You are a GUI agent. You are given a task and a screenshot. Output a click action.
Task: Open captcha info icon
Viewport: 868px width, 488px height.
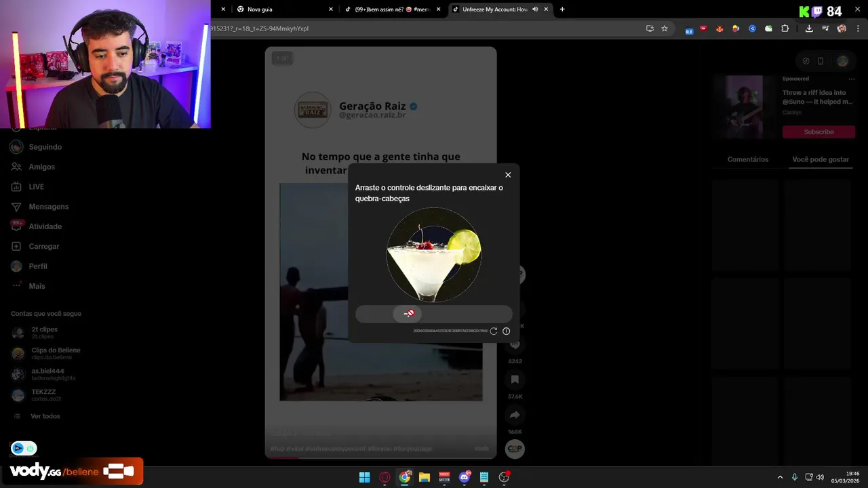tap(506, 331)
